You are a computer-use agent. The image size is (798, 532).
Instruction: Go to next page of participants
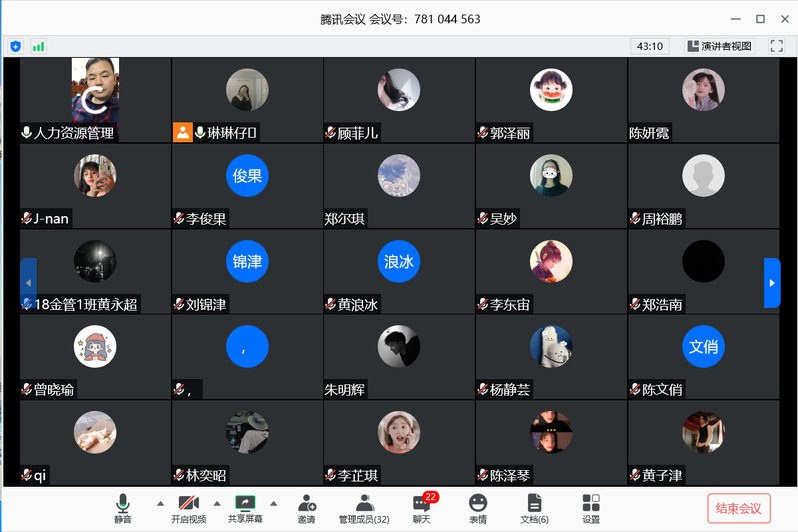pos(771,284)
